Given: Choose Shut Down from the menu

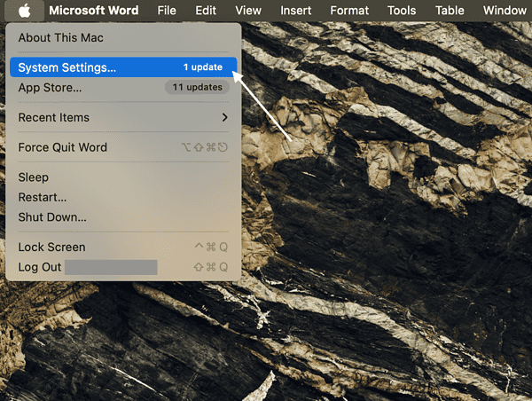Looking at the screenshot, I should coord(52,216).
